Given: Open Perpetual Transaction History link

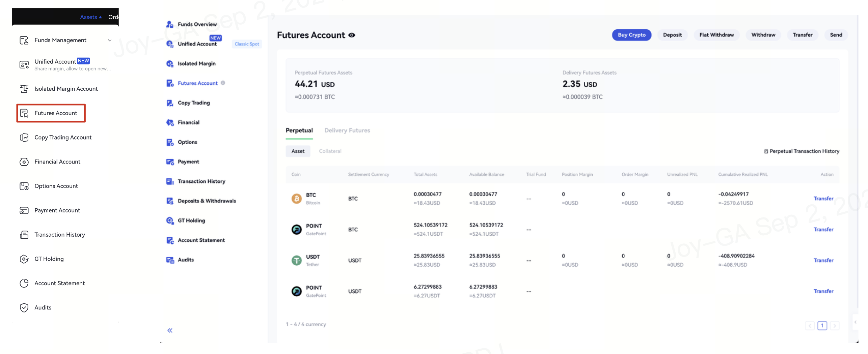Looking at the screenshot, I should click(x=802, y=151).
